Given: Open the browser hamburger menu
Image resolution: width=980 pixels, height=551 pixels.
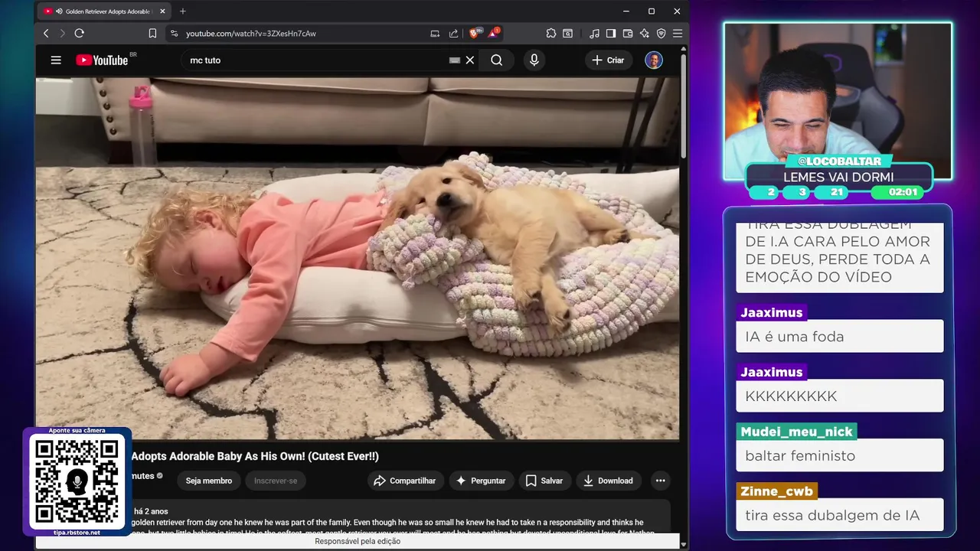Looking at the screenshot, I should click(x=677, y=34).
